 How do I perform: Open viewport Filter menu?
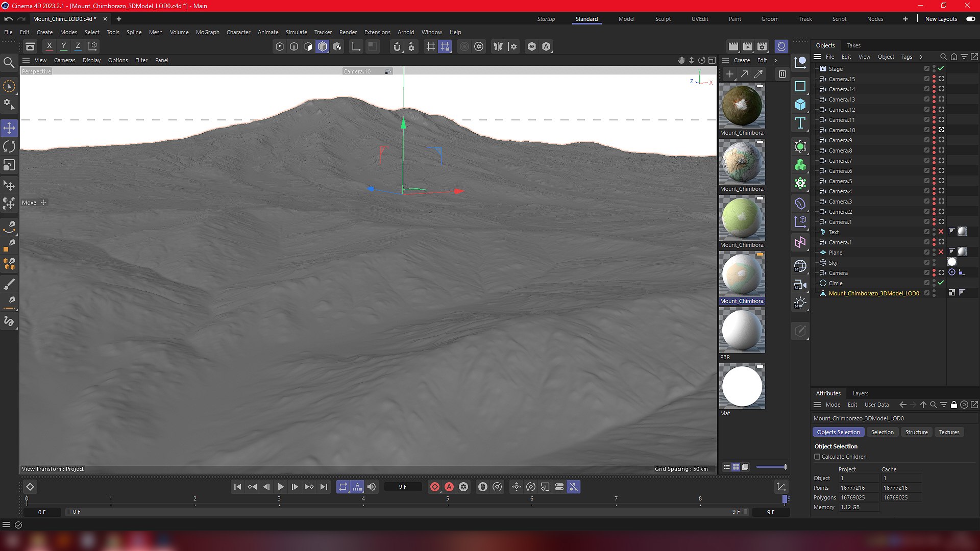(141, 60)
